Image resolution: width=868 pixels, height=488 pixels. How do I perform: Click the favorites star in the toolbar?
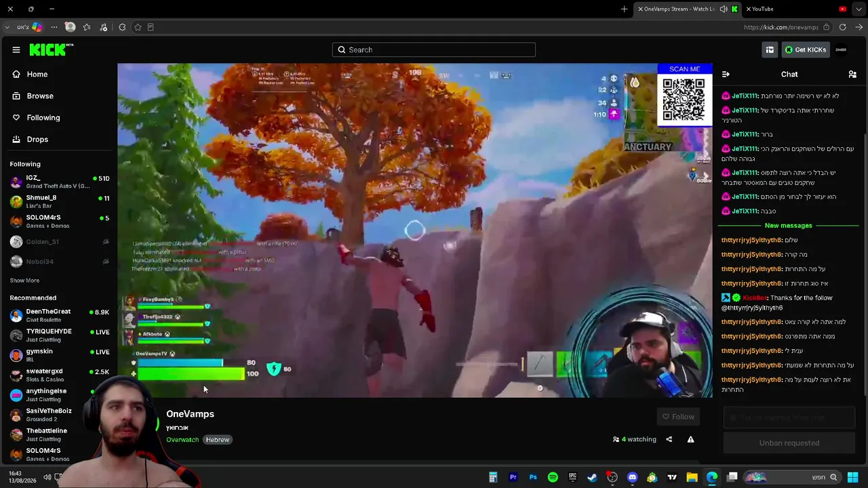tap(87, 27)
